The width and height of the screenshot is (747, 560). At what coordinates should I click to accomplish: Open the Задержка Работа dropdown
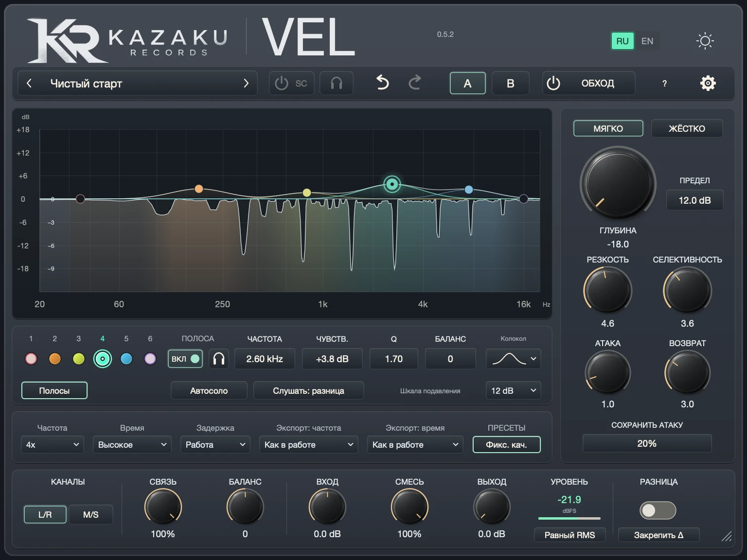point(215,444)
